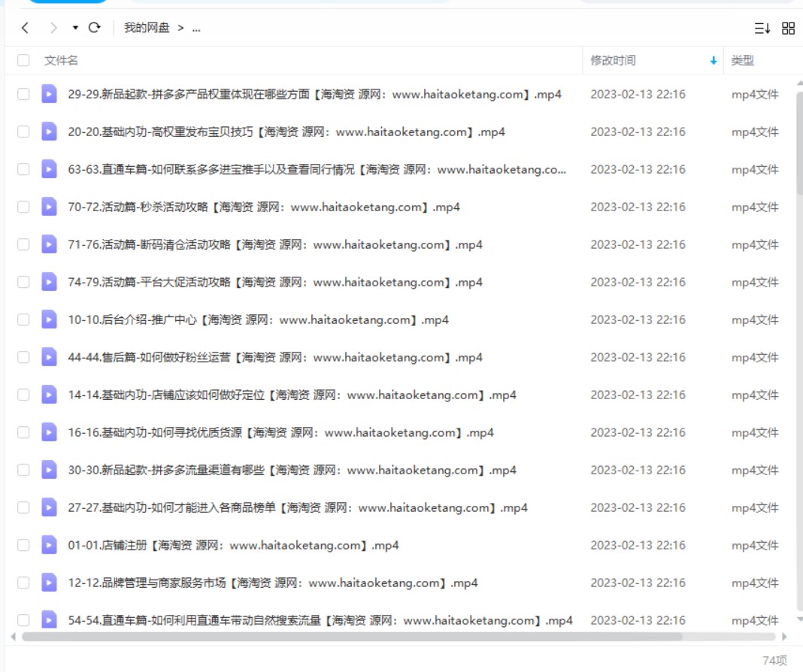Open the 我的网盘 breadcrumb

pyautogui.click(x=147, y=28)
